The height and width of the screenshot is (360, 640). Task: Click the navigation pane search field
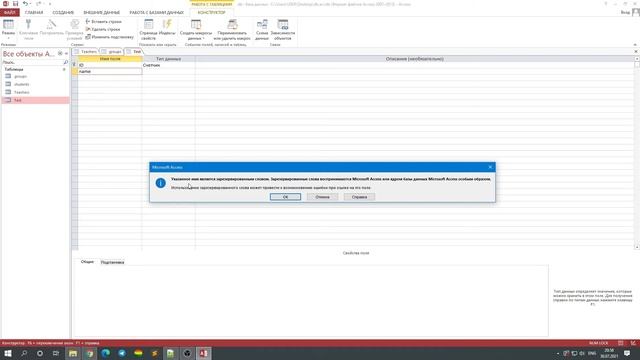coord(32,62)
